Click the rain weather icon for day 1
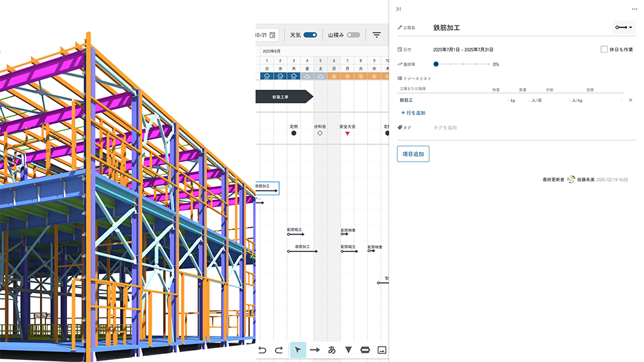 [267, 76]
